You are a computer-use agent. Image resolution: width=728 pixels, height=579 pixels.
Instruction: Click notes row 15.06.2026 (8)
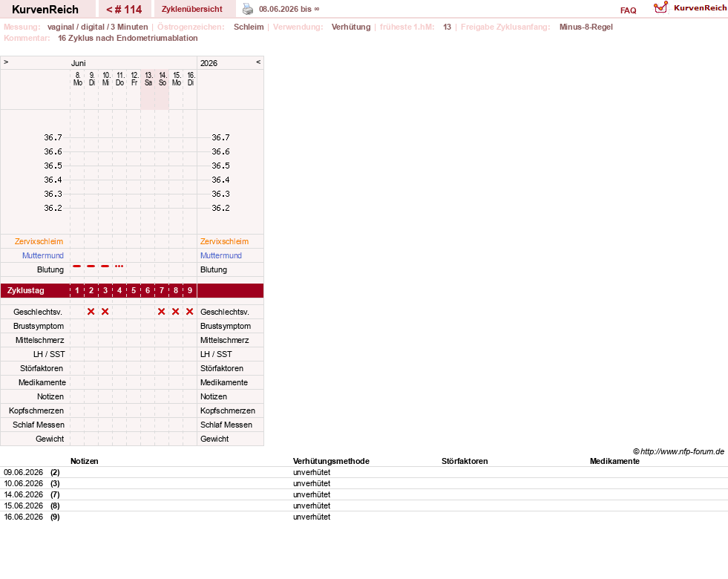coord(364,506)
